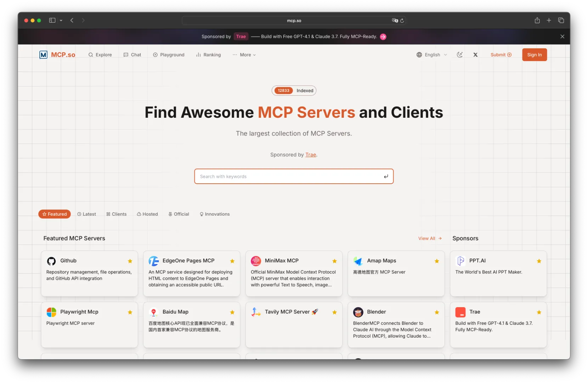Click the star on the Trae card

coord(539,312)
